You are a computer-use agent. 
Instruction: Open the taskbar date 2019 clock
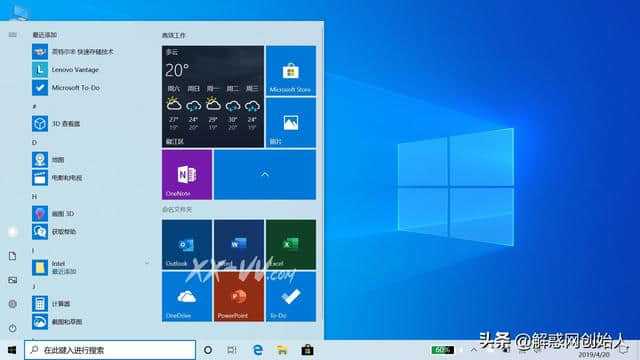click(x=593, y=354)
